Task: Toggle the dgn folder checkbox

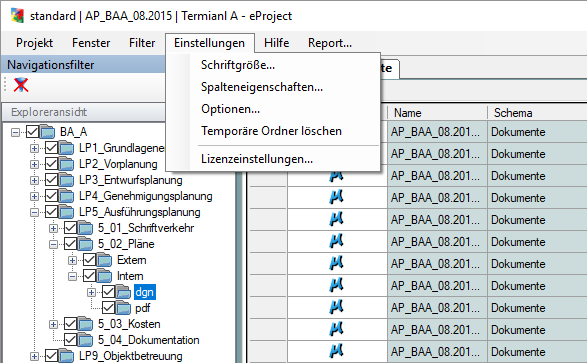Action: click(109, 292)
